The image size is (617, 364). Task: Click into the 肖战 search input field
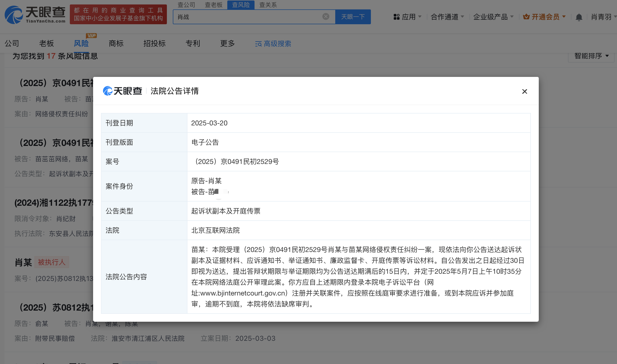pyautogui.click(x=248, y=17)
